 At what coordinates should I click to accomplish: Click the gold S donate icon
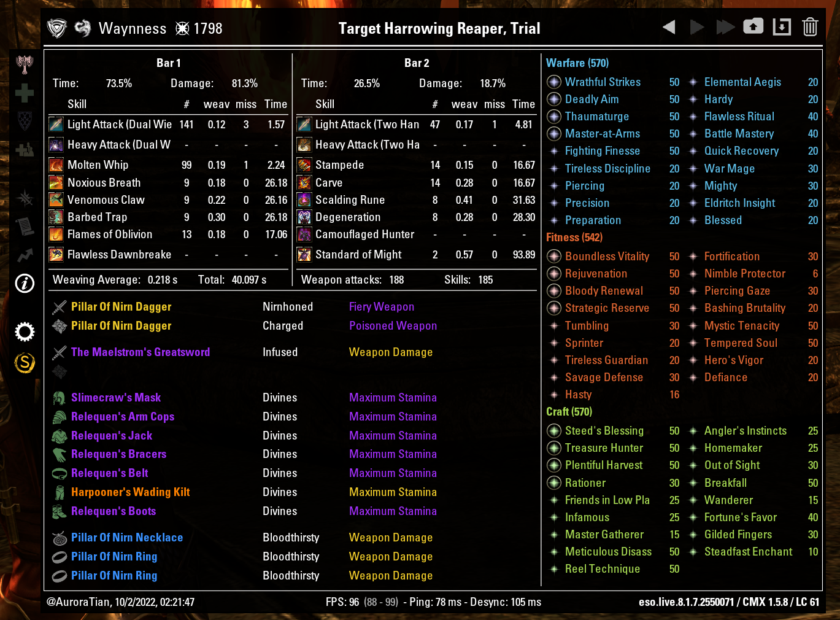(x=25, y=363)
